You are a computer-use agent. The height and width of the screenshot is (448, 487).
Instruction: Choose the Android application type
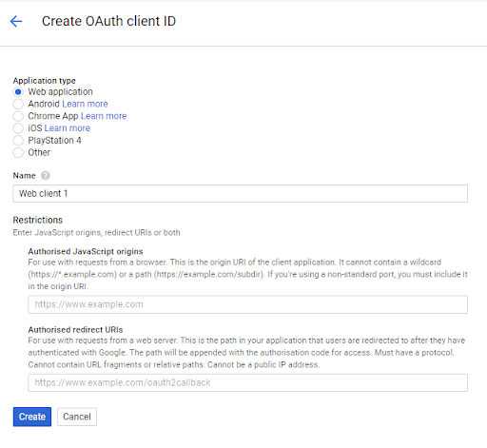coord(18,104)
